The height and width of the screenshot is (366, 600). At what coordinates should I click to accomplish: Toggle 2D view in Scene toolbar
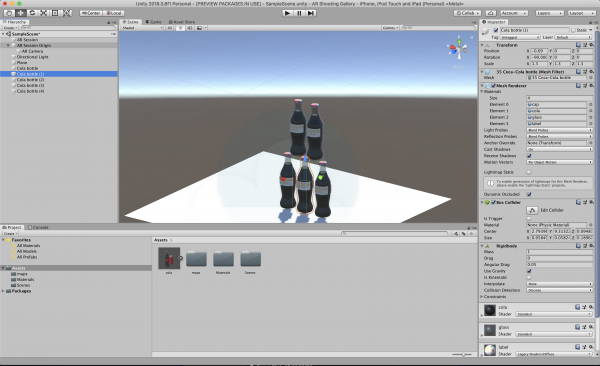click(x=170, y=28)
